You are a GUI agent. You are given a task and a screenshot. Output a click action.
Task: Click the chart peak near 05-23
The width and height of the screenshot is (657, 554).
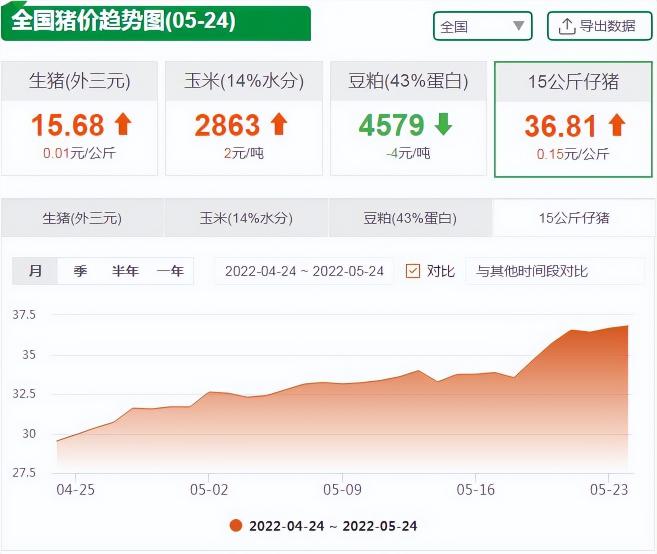click(x=627, y=326)
